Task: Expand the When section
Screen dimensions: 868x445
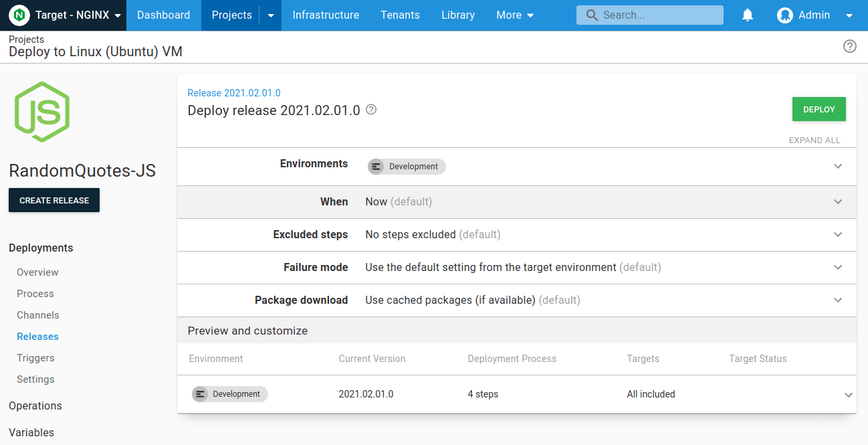Action: pyautogui.click(x=838, y=201)
